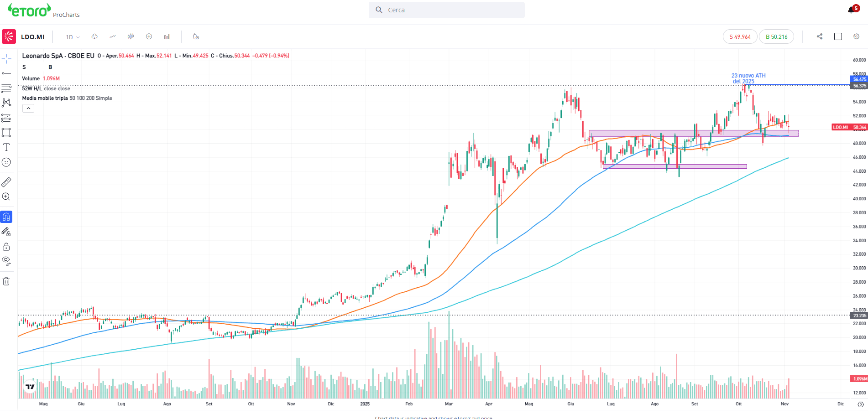Click the Cerca search field

pyautogui.click(x=446, y=10)
